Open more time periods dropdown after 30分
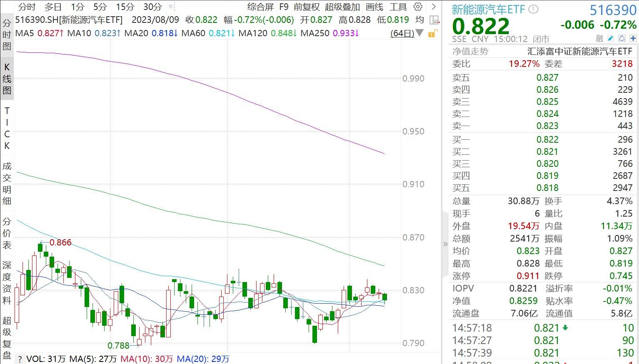Viewport: 639px width, 364px height. (x=171, y=7)
